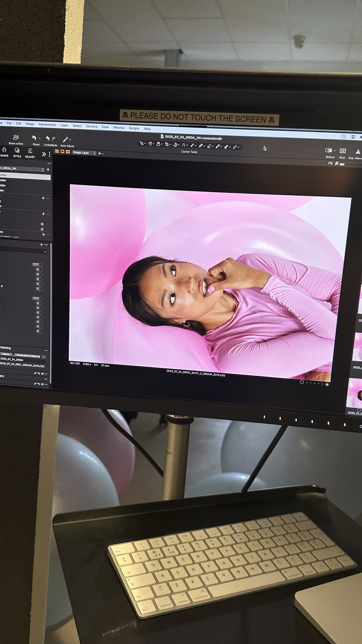Screen dimensions: 362x644
Task: Switch viewer to multi-view grid mode
Action: pos(57,151)
